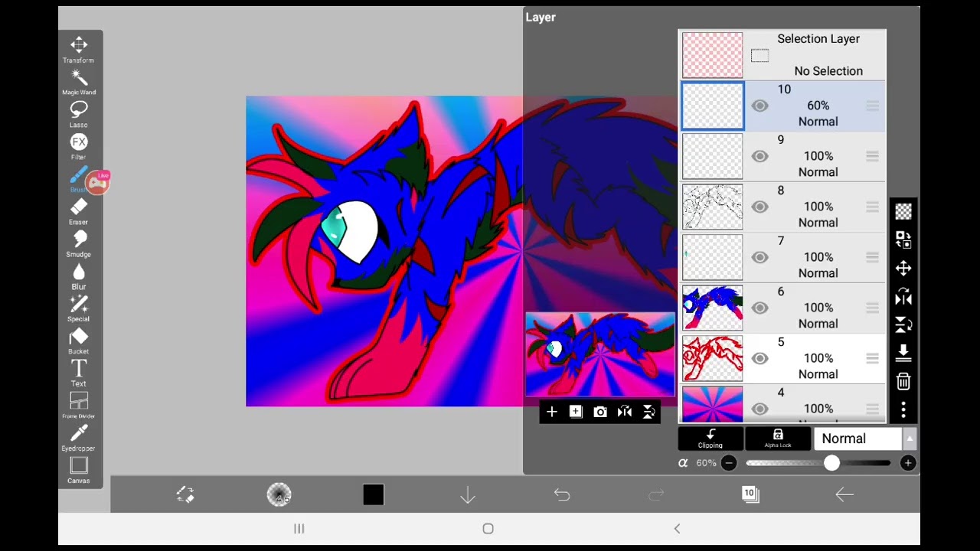The image size is (980, 551).
Task: Open more layer options three dots
Action: click(903, 409)
